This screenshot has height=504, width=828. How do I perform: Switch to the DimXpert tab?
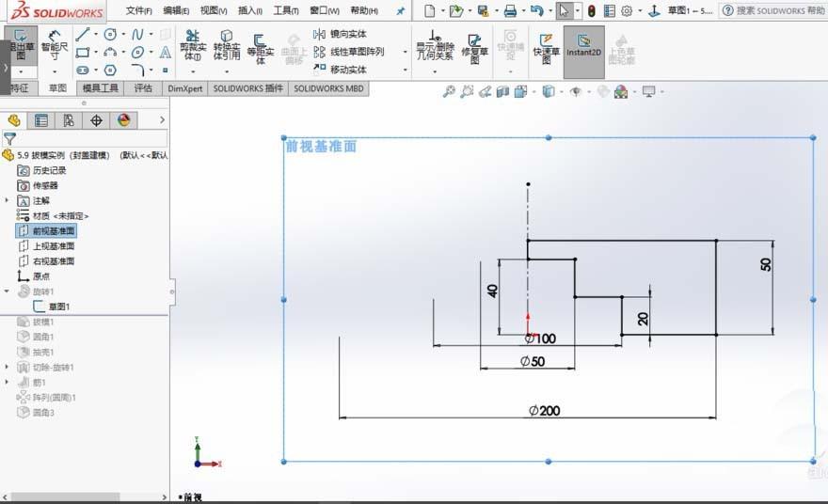point(184,88)
